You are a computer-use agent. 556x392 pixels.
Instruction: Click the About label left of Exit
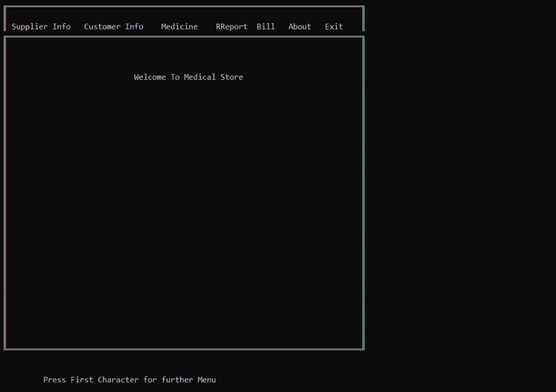pos(299,26)
